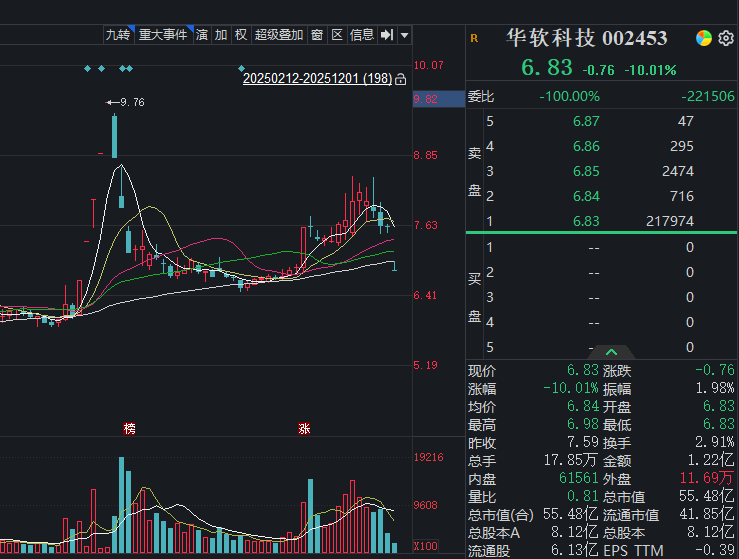Click the first diamond event marker
Image resolution: width=739 pixels, height=559 pixels.
point(87,69)
